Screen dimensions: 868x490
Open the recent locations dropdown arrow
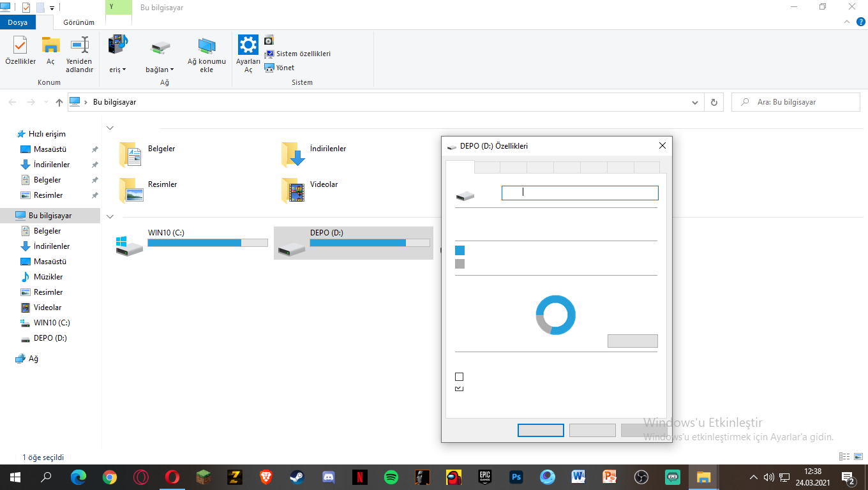tap(46, 102)
